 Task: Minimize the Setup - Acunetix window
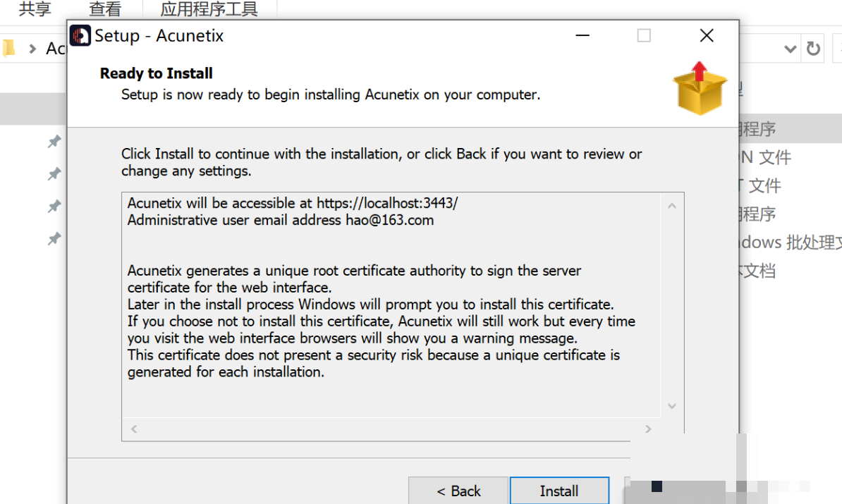[582, 36]
